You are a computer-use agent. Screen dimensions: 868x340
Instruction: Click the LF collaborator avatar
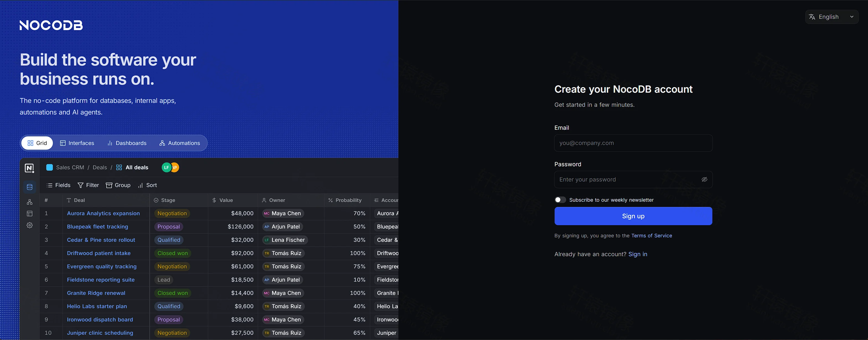(x=166, y=167)
